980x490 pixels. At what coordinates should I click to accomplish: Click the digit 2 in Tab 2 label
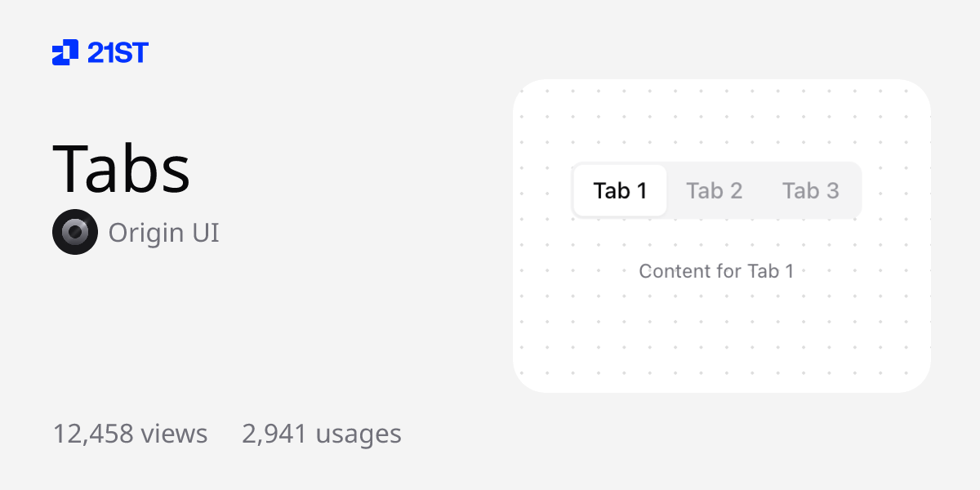point(735,190)
